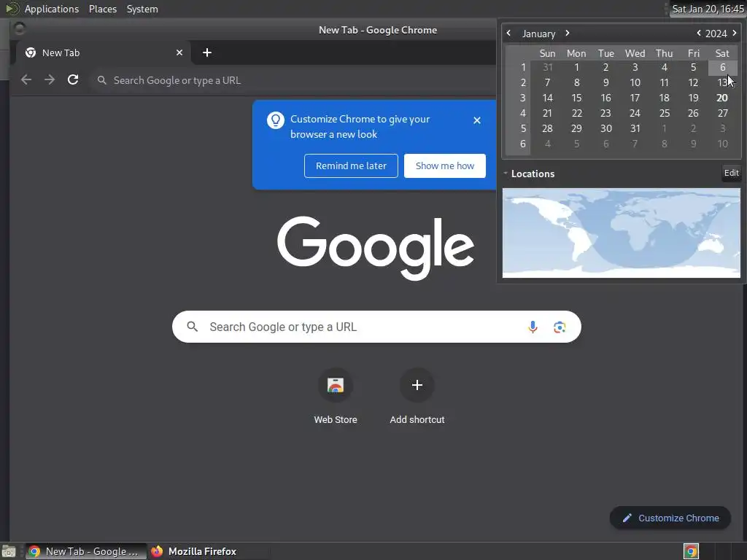Click the Firefox icon in taskbar

(x=157, y=551)
